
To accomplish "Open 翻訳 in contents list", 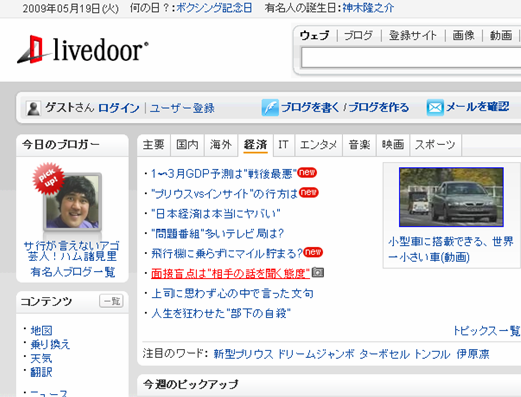I will click(41, 372).
